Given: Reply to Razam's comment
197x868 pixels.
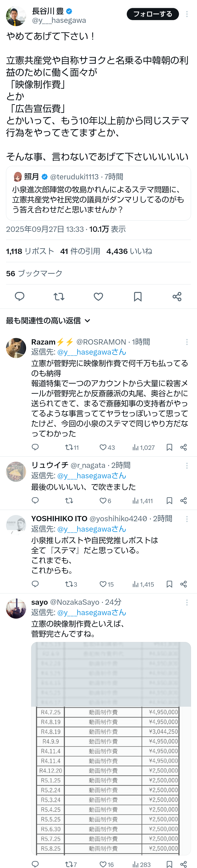Looking at the screenshot, I should pyautogui.click(x=35, y=447).
